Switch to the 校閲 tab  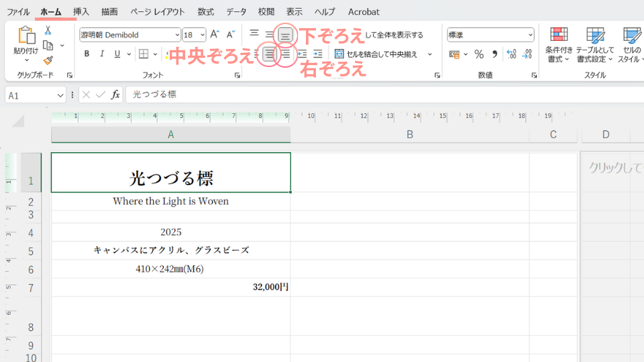(x=266, y=12)
